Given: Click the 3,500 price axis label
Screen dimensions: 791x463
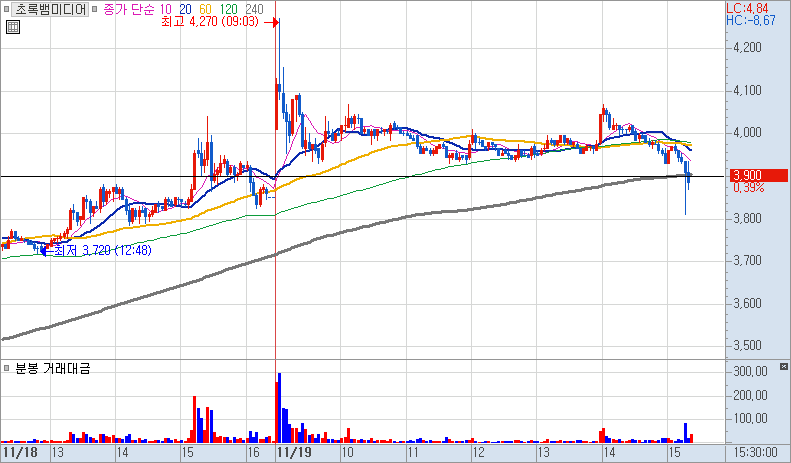Looking at the screenshot, I should tap(748, 345).
